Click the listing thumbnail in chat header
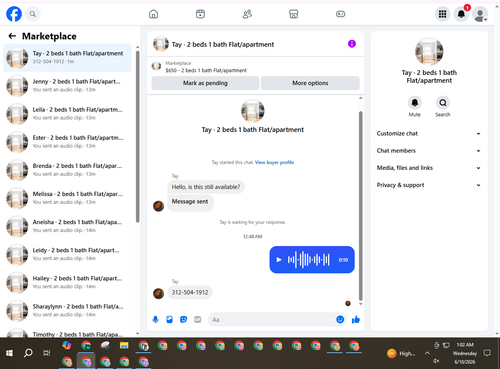Viewport: 500px width, 369px height. (161, 44)
